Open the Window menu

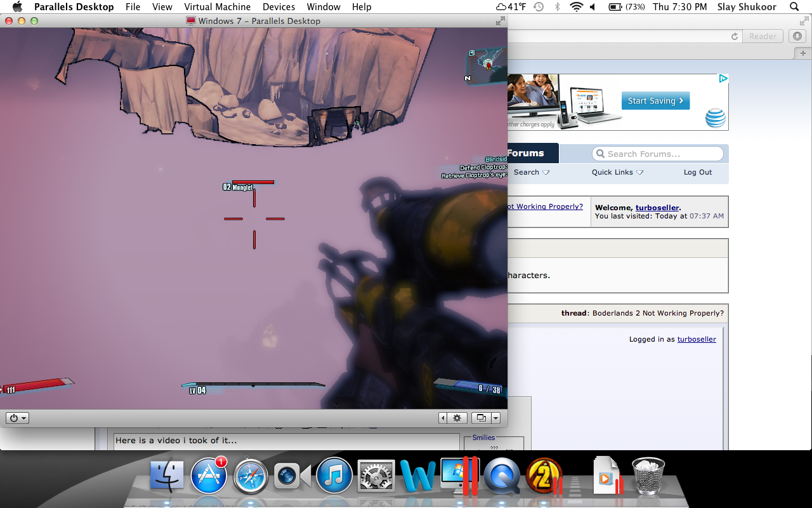pos(324,7)
